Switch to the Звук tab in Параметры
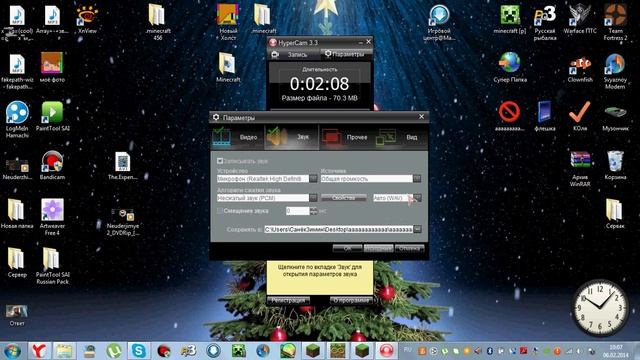This screenshot has width=640, height=360. coord(291,137)
